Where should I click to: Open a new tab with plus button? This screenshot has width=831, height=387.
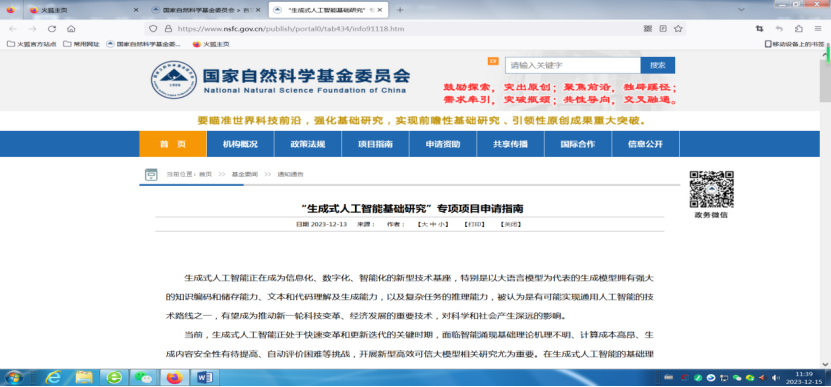point(400,10)
